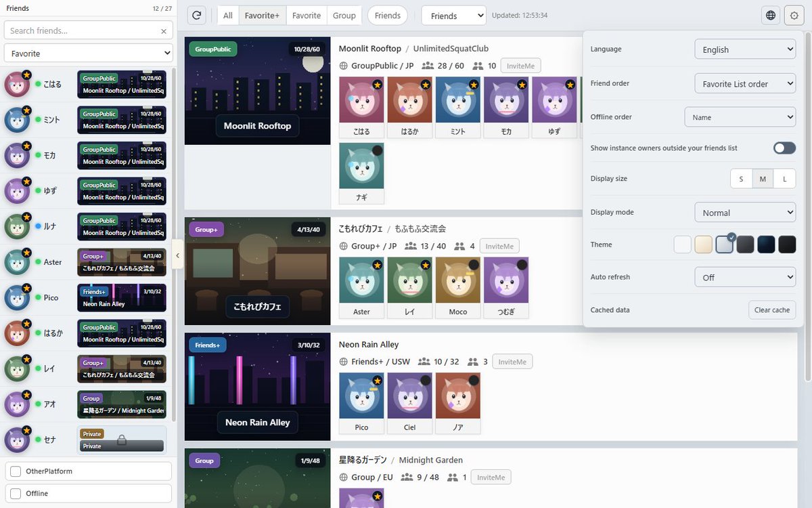Screen dimensions: 812x508
Task: Click the star on Pico's avatar in Neon Rain Alley card
Action: [377, 381]
